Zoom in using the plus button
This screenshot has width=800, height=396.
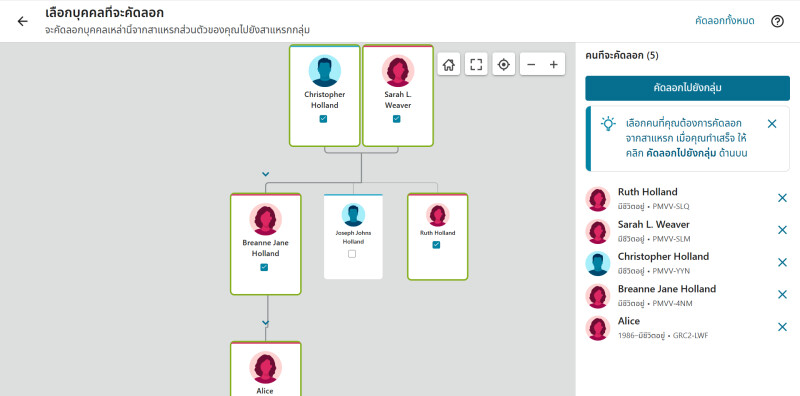pos(554,64)
